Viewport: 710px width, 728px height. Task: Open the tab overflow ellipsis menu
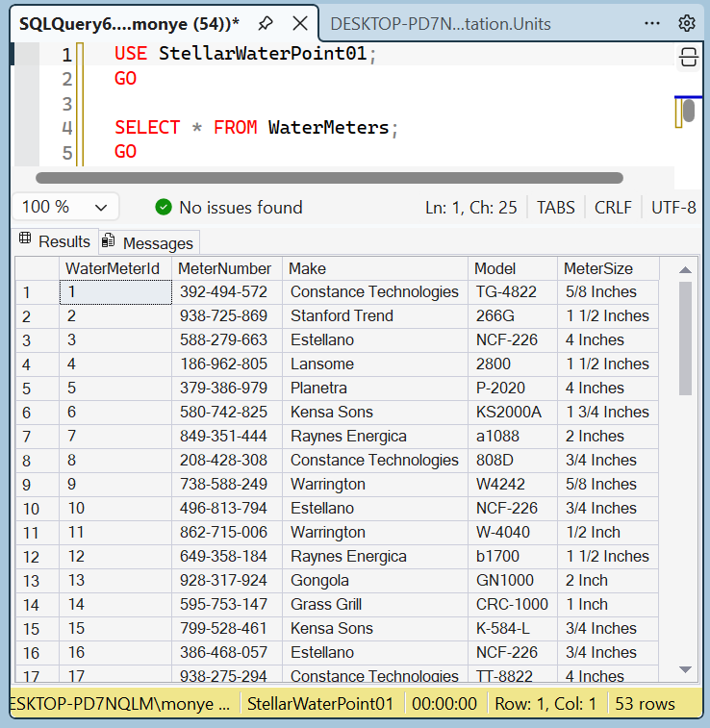pyautogui.click(x=652, y=23)
